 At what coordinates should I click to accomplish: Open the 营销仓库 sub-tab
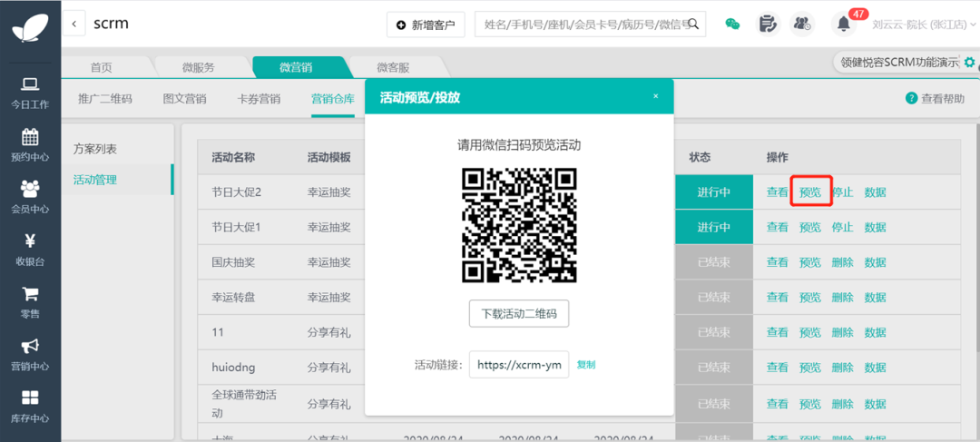coord(333,98)
